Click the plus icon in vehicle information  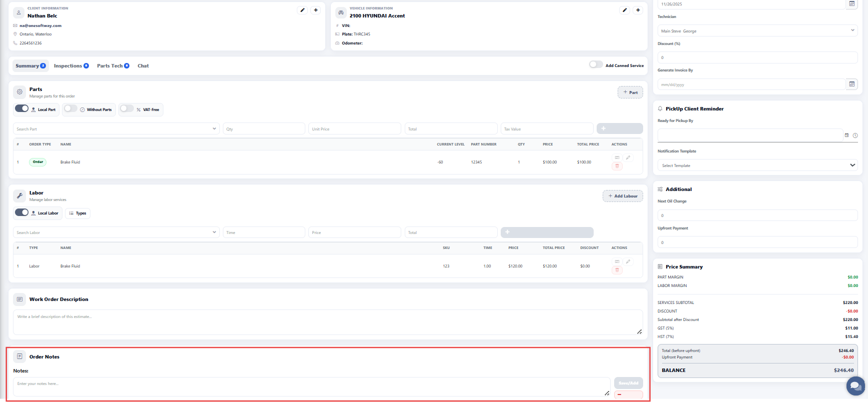[x=638, y=10]
